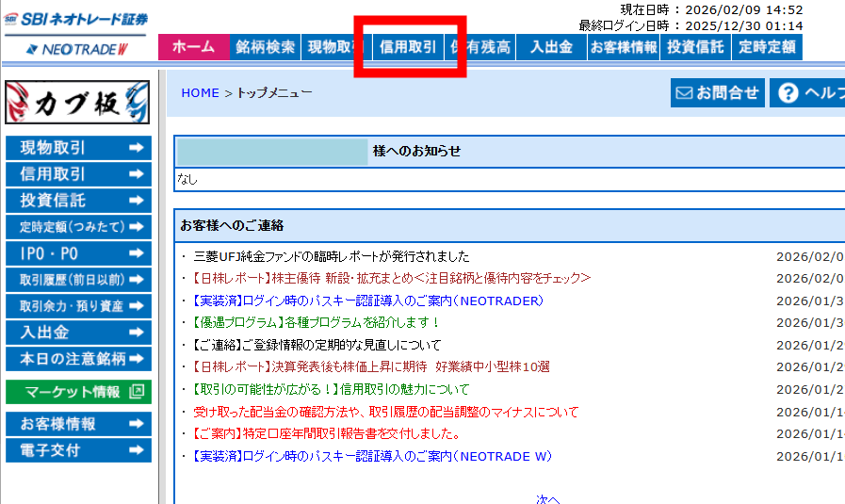Click the SBIネオトレード証券 logo
845x504 pixels.
pos(75,20)
